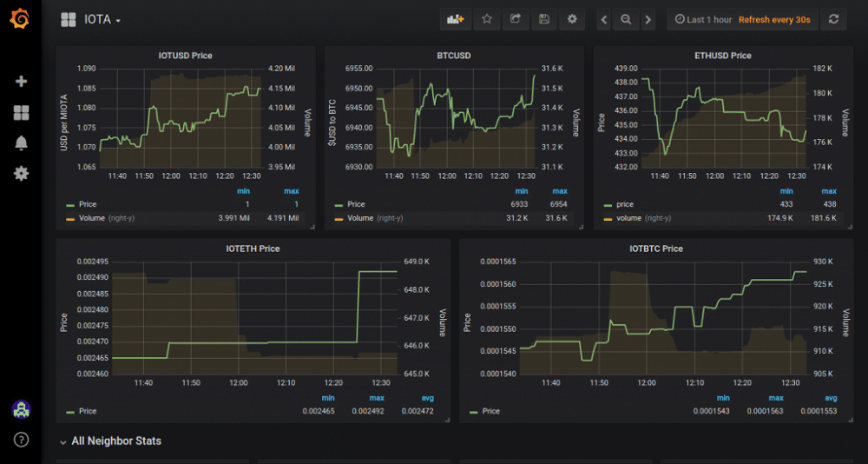Open the ETHUSD Price panel title menu
The width and height of the screenshot is (868, 464).
pos(722,56)
